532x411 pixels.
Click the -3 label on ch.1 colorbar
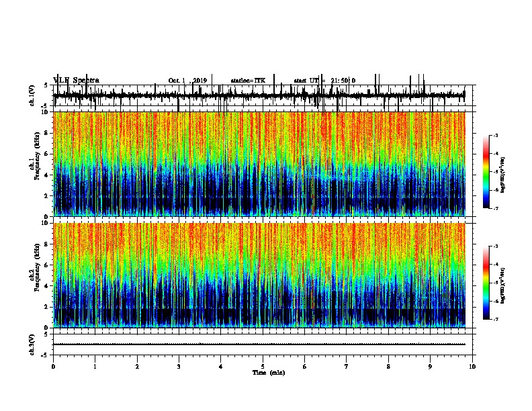click(496, 136)
